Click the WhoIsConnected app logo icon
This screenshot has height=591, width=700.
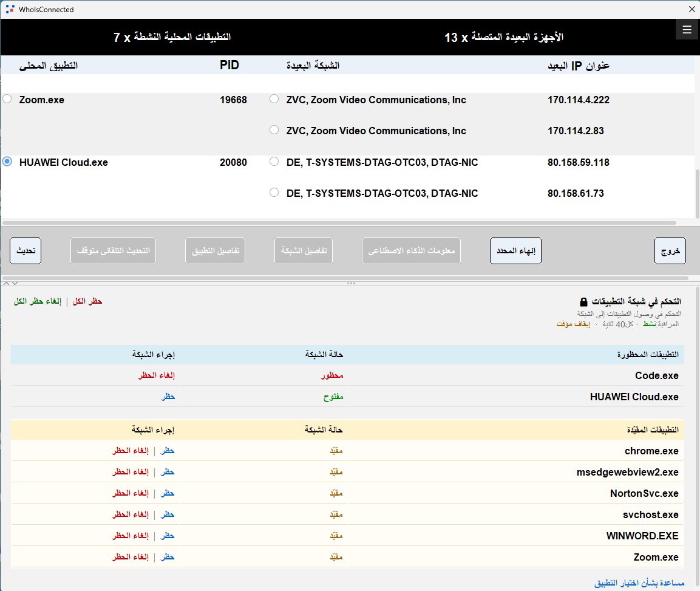pos(10,9)
